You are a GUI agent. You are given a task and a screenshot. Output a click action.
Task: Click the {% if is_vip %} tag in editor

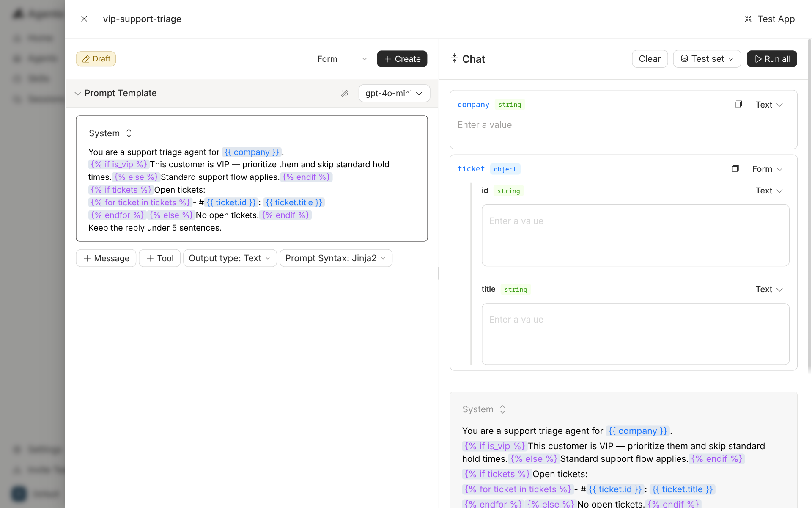tap(119, 164)
